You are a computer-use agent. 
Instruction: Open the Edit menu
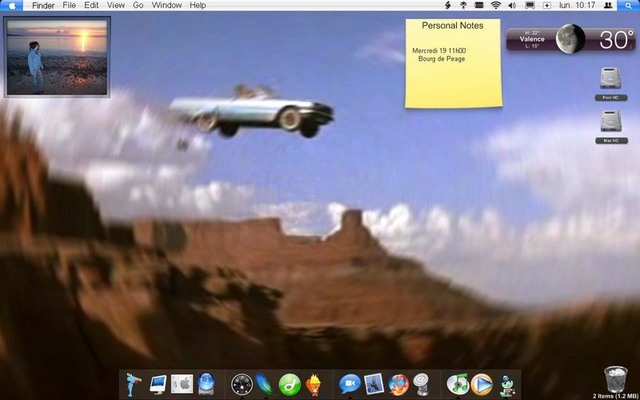[x=91, y=5]
